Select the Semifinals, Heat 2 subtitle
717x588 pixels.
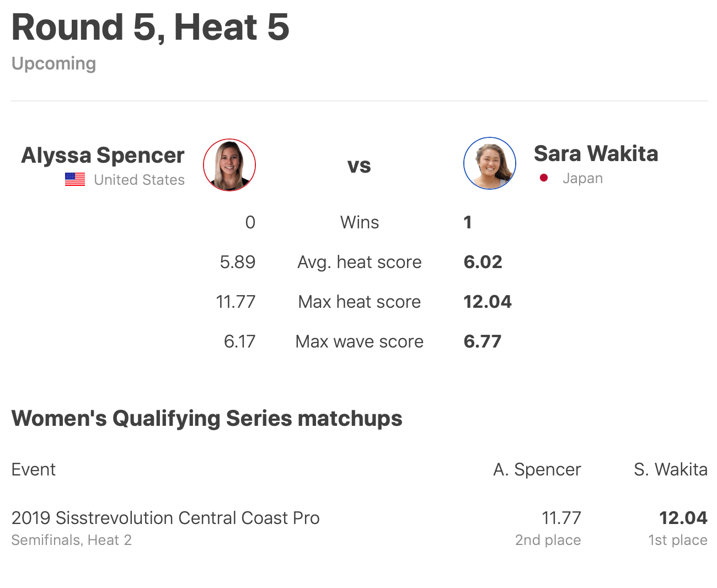[72, 540]
